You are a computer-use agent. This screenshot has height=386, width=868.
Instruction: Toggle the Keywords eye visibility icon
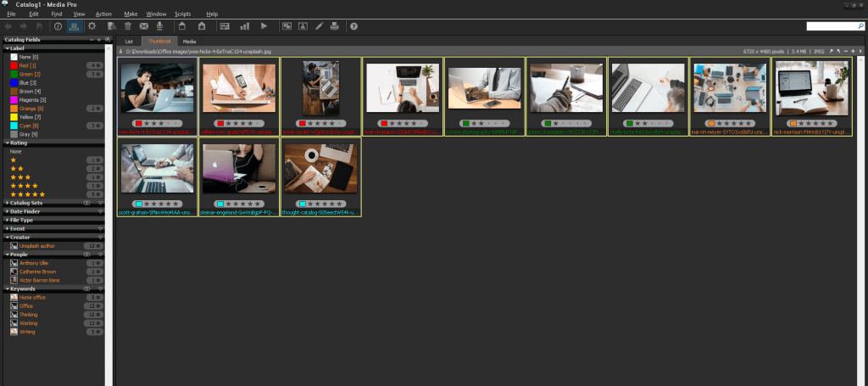click(88, 288)
